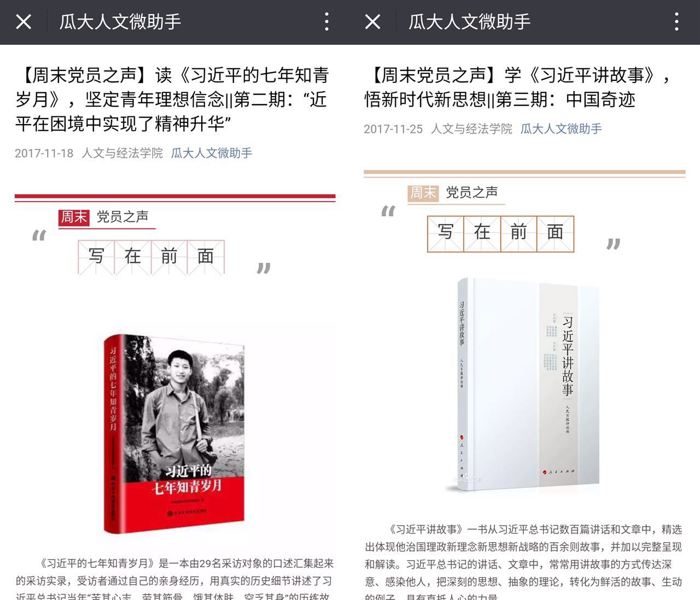View the 习近平的七年知青岁月 book cover image
Image resolution: width=700 pixels, height=600 pixels.
174,433
